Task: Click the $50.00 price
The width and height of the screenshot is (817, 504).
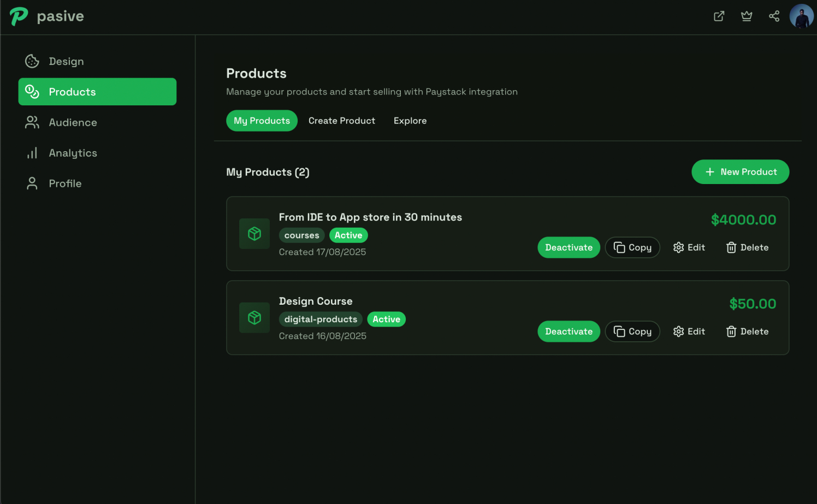Action: coord(753,304)
